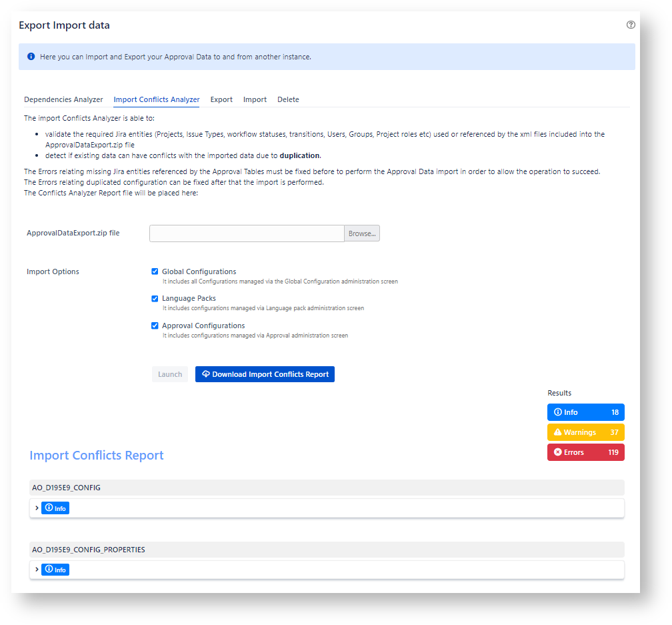
Task: Click the Export Import data title
Action: pos(64,25)
